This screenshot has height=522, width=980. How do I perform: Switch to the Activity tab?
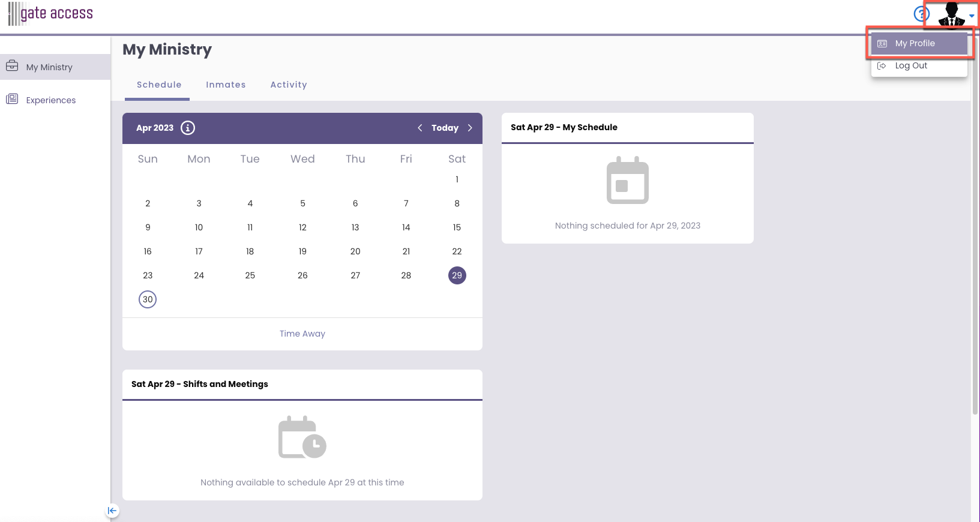pyautogui.click(x=289, y=85)
